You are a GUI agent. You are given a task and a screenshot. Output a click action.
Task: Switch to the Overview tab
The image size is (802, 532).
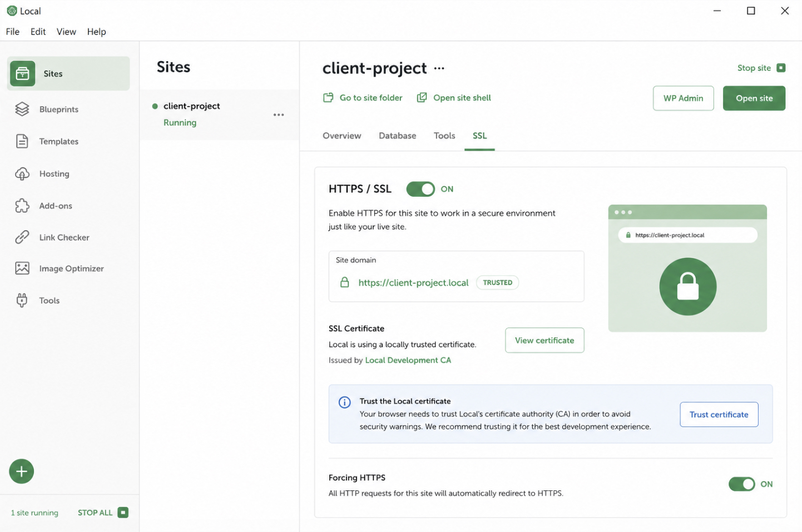(342, 136)
